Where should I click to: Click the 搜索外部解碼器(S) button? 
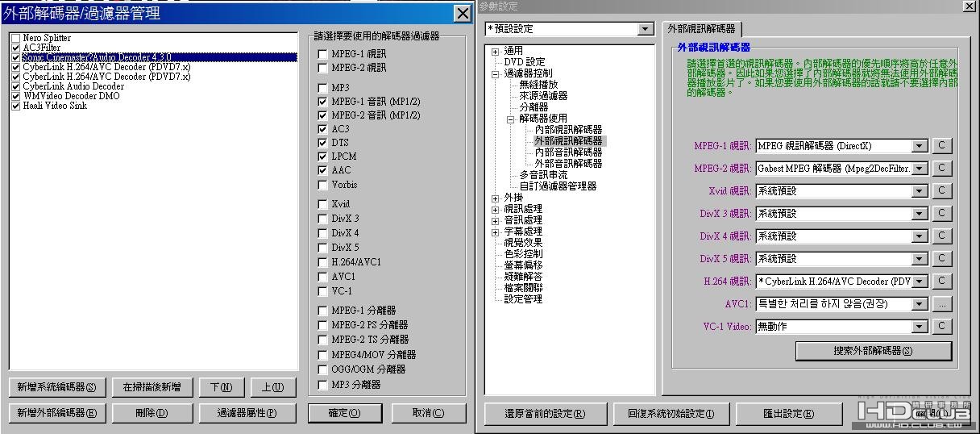point(873,351)
